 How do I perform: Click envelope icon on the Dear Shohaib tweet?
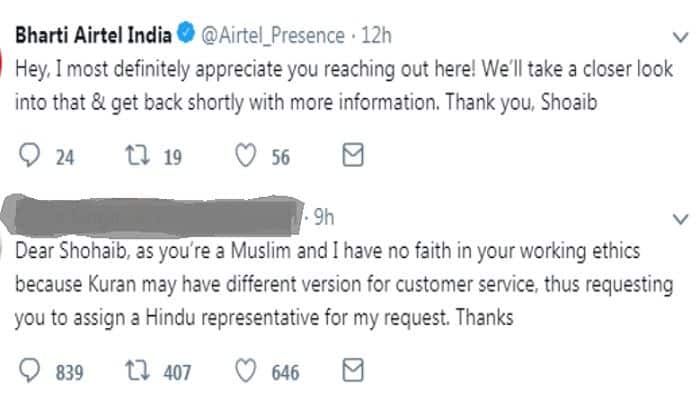[352, 372]
